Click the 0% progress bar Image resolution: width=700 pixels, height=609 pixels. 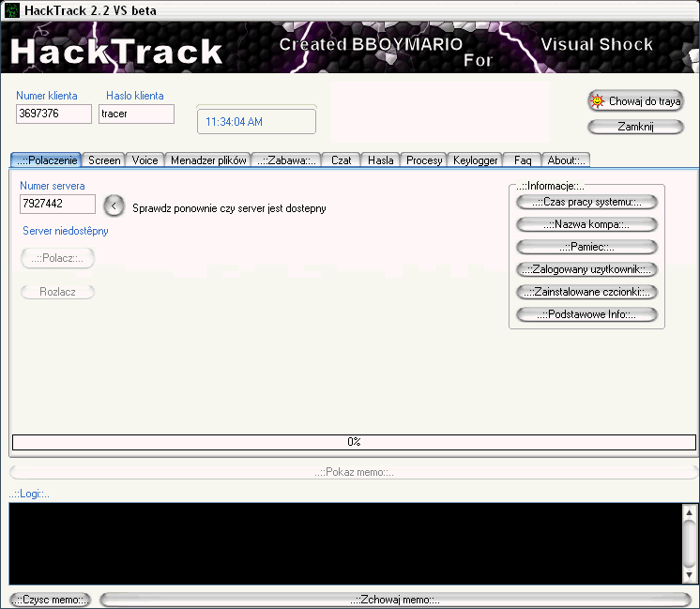(354, 442)
